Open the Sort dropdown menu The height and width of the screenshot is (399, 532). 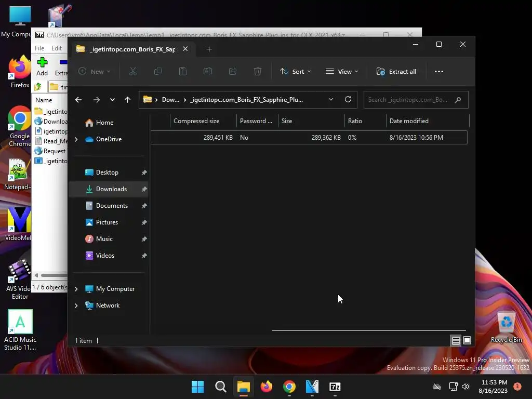click(295, 72)
